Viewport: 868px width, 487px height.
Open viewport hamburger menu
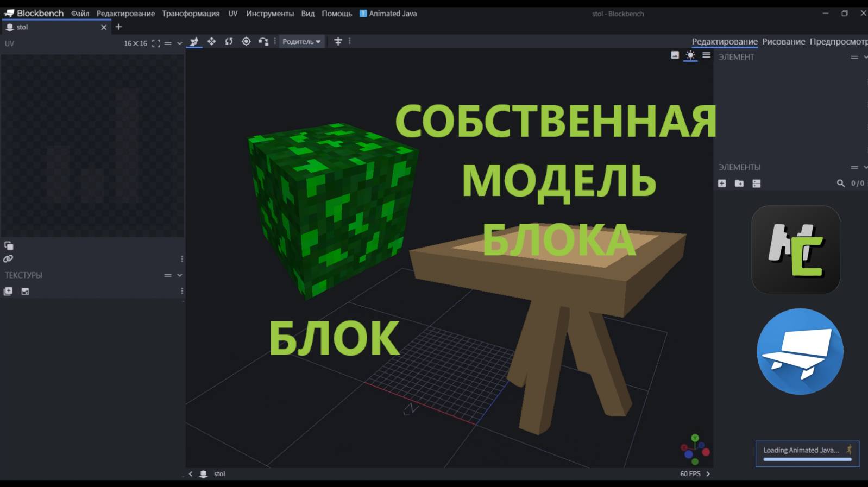point(706,55)
